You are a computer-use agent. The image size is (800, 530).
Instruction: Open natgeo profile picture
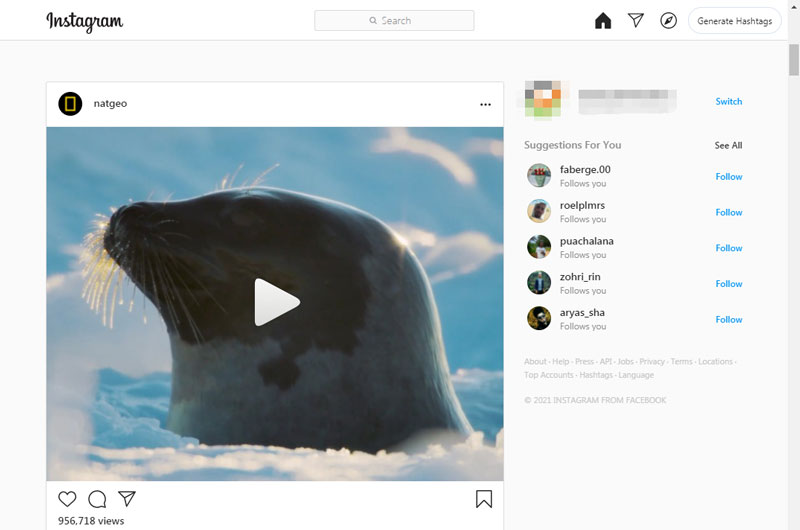click(70, 104)
